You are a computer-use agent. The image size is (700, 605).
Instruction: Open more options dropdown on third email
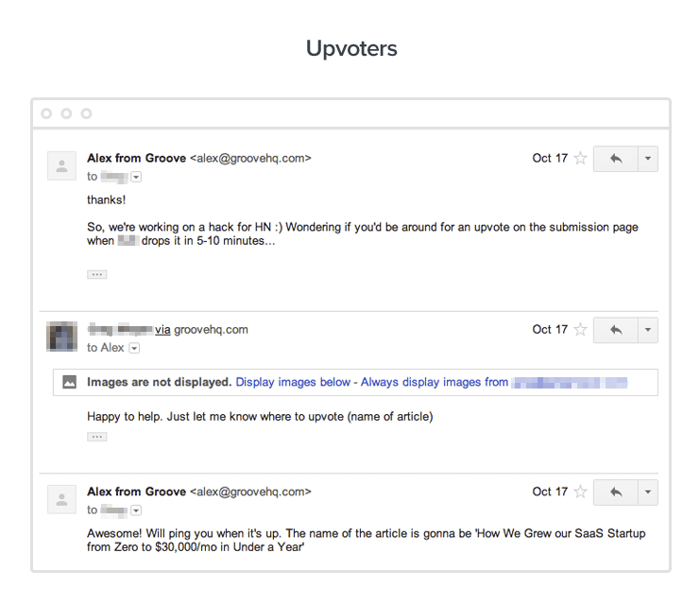pos(648,493)
